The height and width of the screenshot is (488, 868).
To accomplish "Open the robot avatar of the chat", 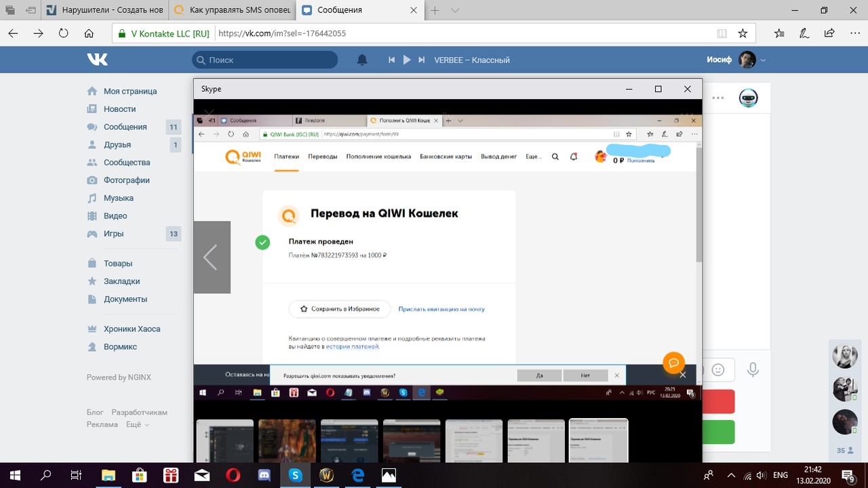I will pos(748,98).
